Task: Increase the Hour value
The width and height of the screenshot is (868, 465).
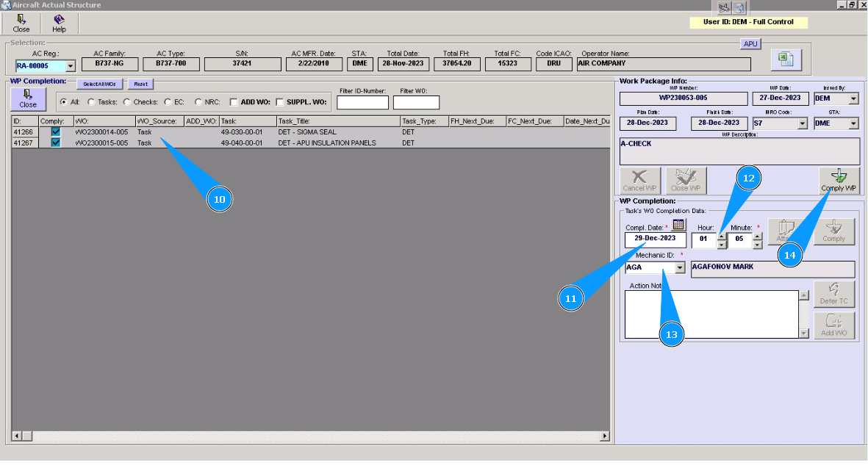Action: tap(721, 237)
